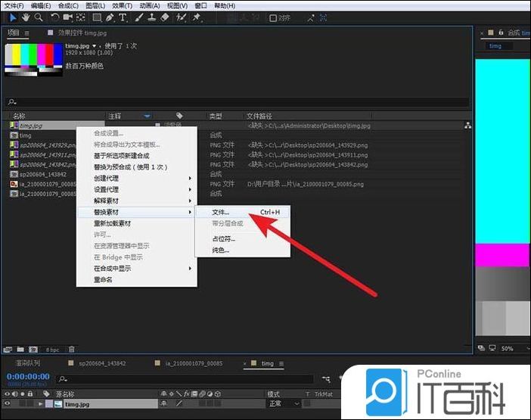The image size is (531, 420).
Task: Click the 8 bpc color depth button
Action: point(52,350)
